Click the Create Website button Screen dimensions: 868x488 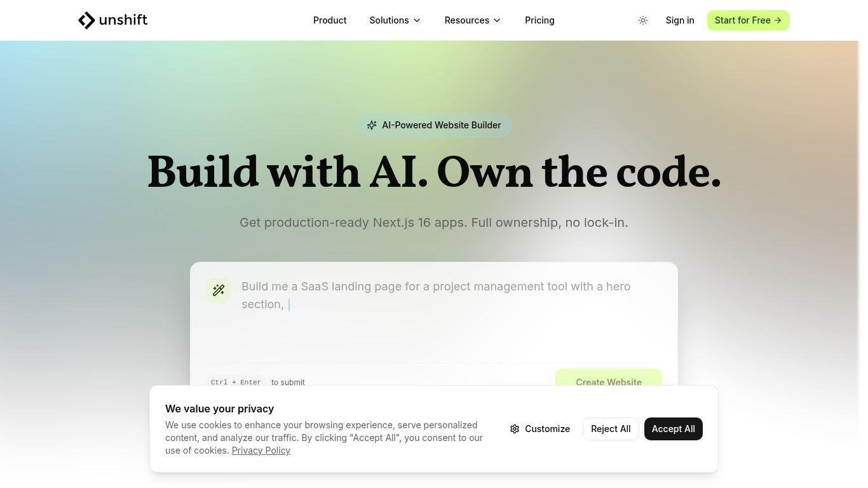pyautogui.click(x=608, y=379)
